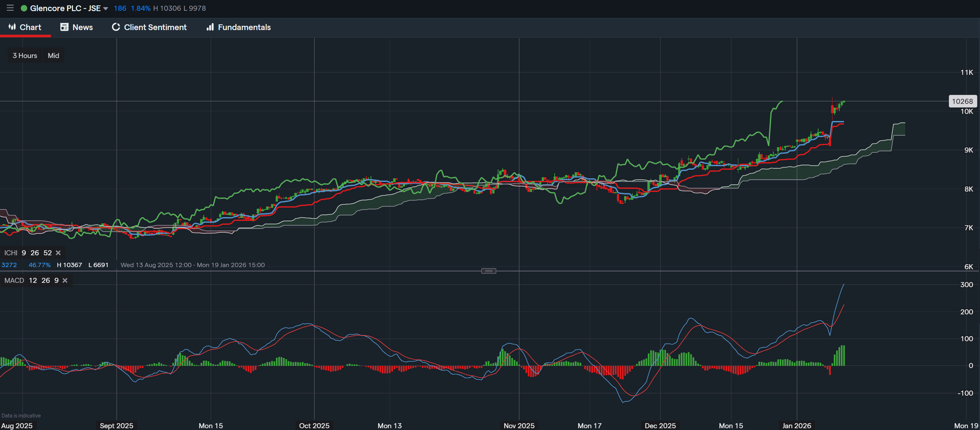This screenshot has height=430, width=980.
Task: Click the candlestick icon on the Chart tab
Action: (12, 27)
